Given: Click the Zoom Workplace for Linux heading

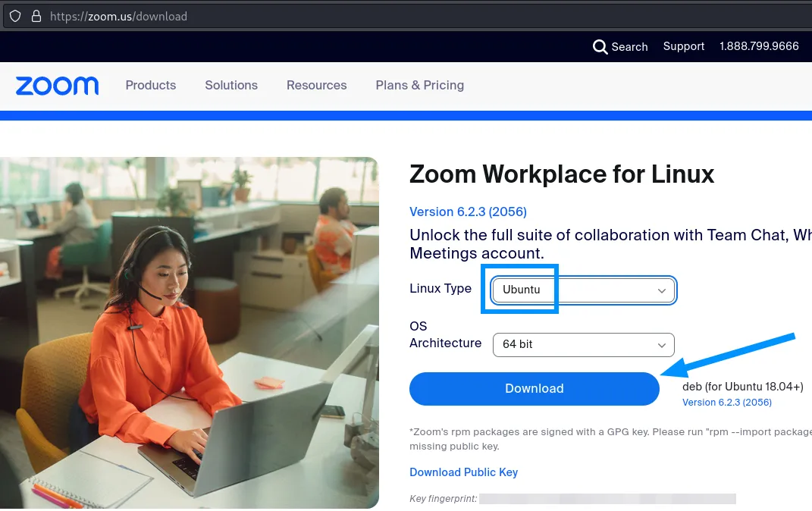Looking at the screenshot, I should (562, 174).
